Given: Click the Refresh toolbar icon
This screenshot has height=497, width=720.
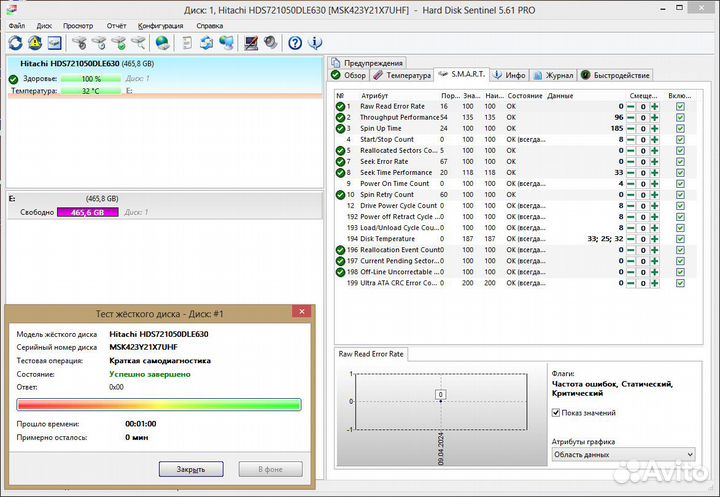Looking at the screenshot, I should click(x=16, y=43).
